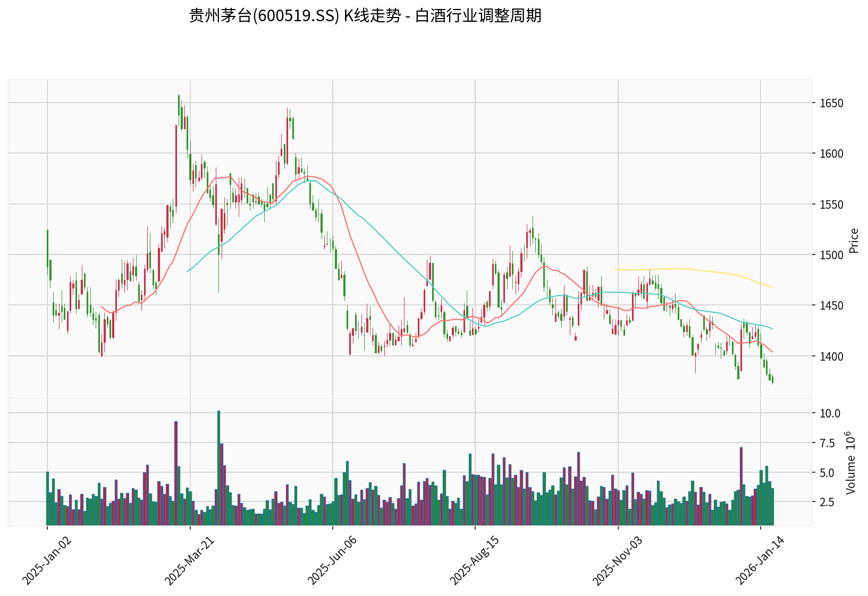Click the 10.0 volume tick label

pos(830,413)
